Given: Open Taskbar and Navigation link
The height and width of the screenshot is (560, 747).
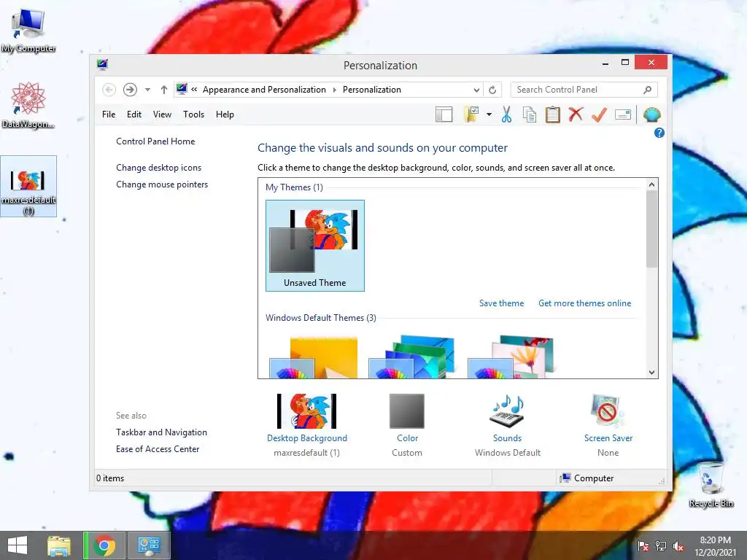Looking at the screenshot, I should [x=161, y=432].
